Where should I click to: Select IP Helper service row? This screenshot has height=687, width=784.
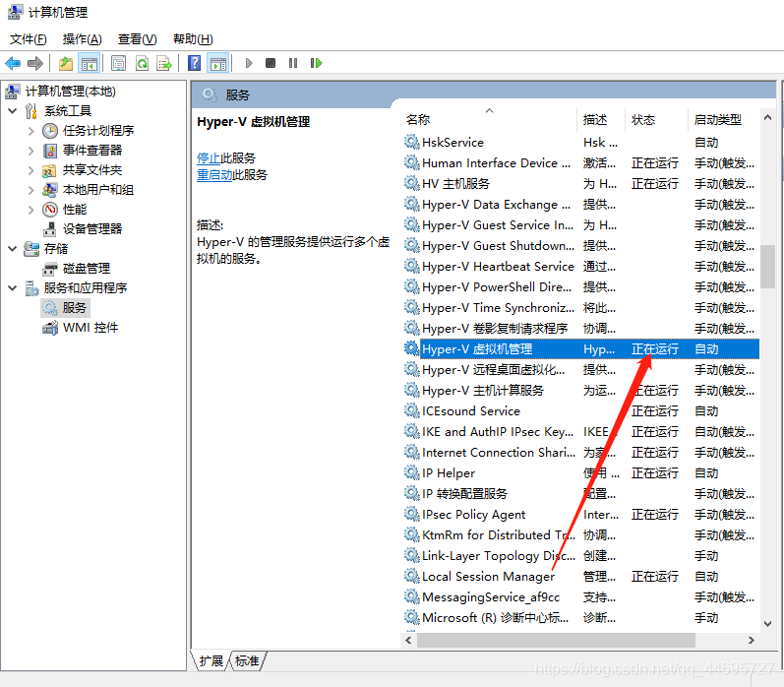click(580, 473)
